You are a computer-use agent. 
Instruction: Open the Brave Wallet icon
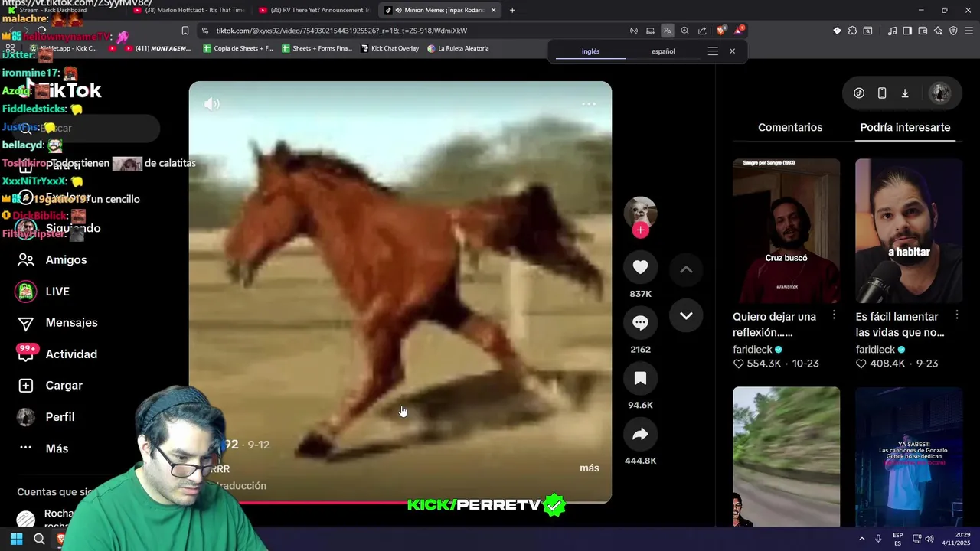coord(923,31)
